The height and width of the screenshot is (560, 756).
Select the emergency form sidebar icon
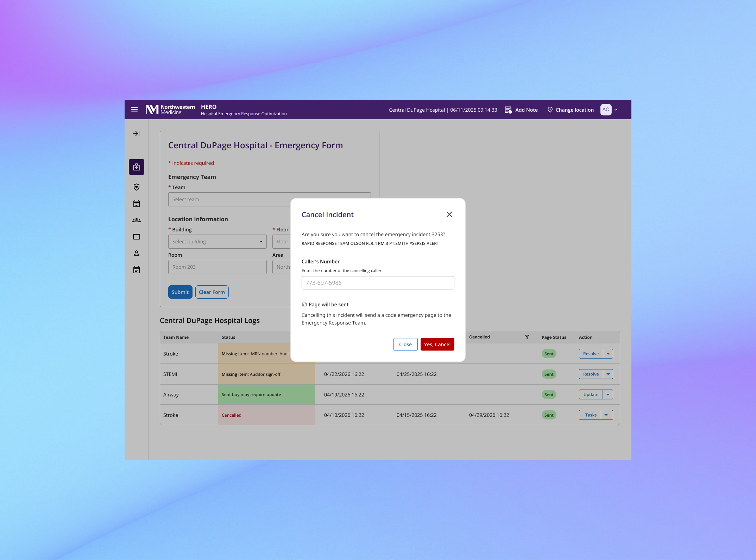pyautogui.click(x=137, y=167)
